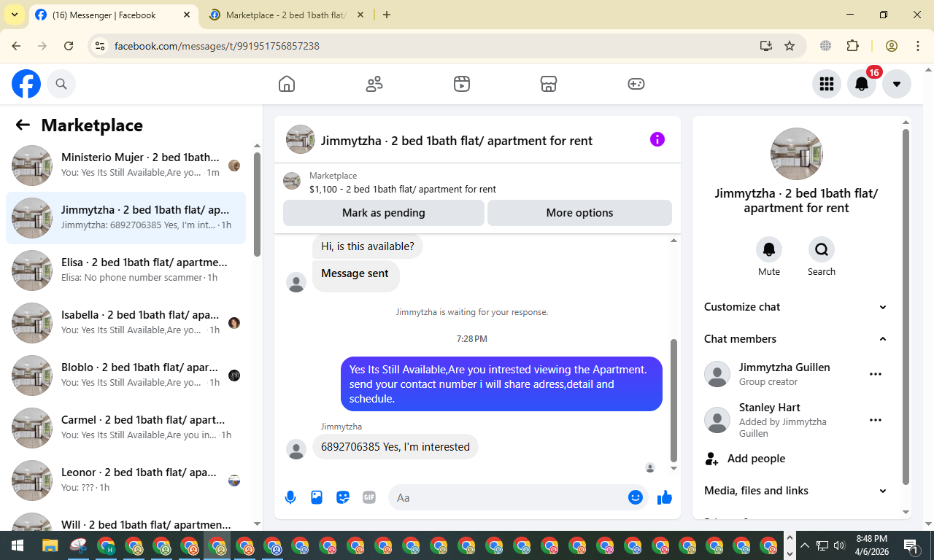Image resolution: width=934 pixels, height=560 pixels.
Task: Select the Jimmytzha conversation in the list
Action: [126, 218]
